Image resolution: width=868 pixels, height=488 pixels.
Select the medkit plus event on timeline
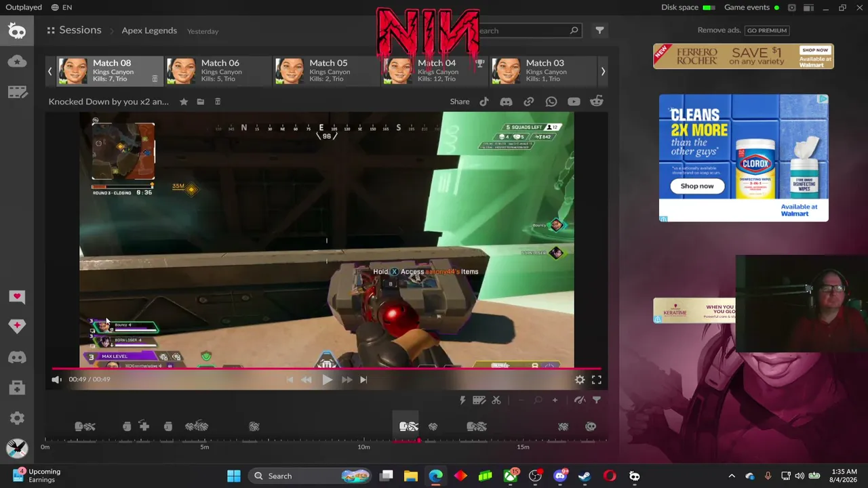[144, 426]
